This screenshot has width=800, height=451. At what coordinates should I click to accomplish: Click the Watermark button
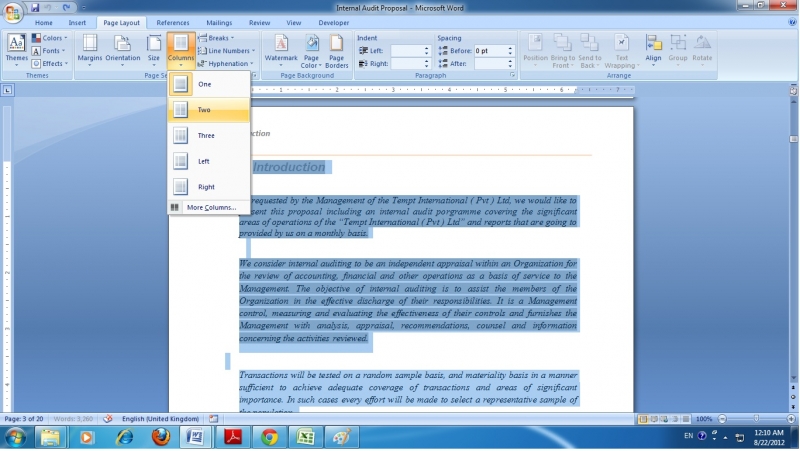[x=281, y=50]
